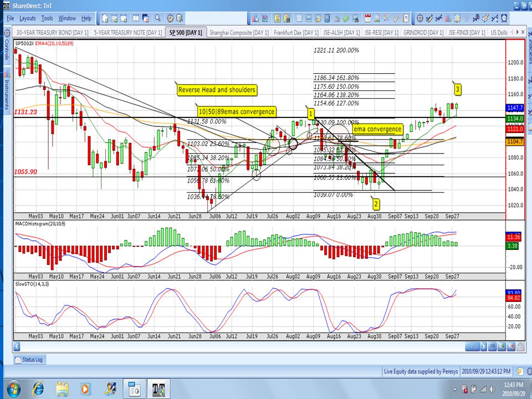Open the Help menu

[x=86, y=18]
